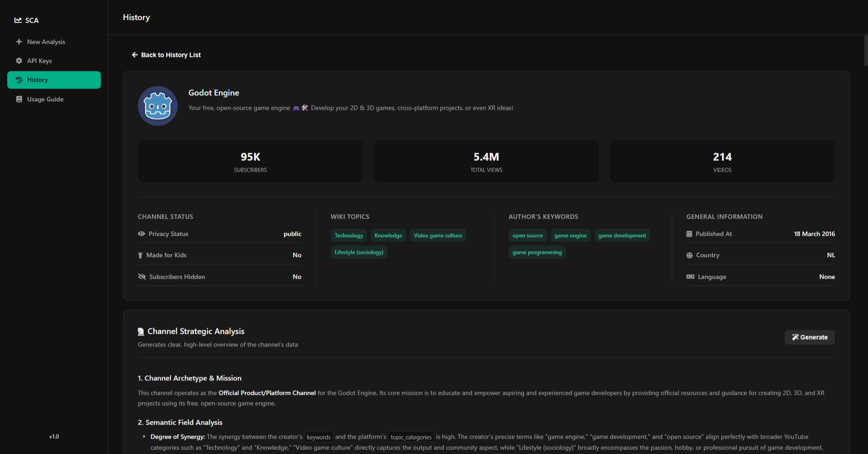This screenshot has width=868, height=454.
Task: Click the book icon beside Usage Guide
Action: coord(19,99)
